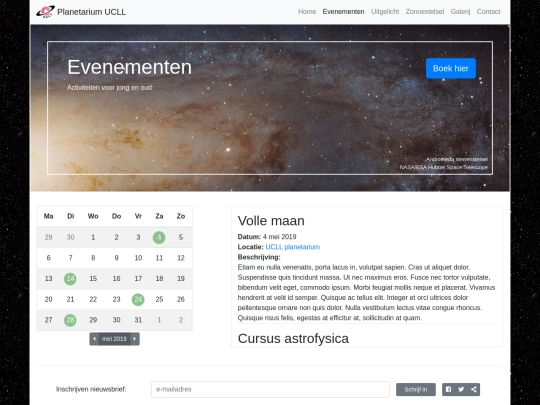540x405 pixels.
Task: Click the Boek hier button
Action: [451, 68]
